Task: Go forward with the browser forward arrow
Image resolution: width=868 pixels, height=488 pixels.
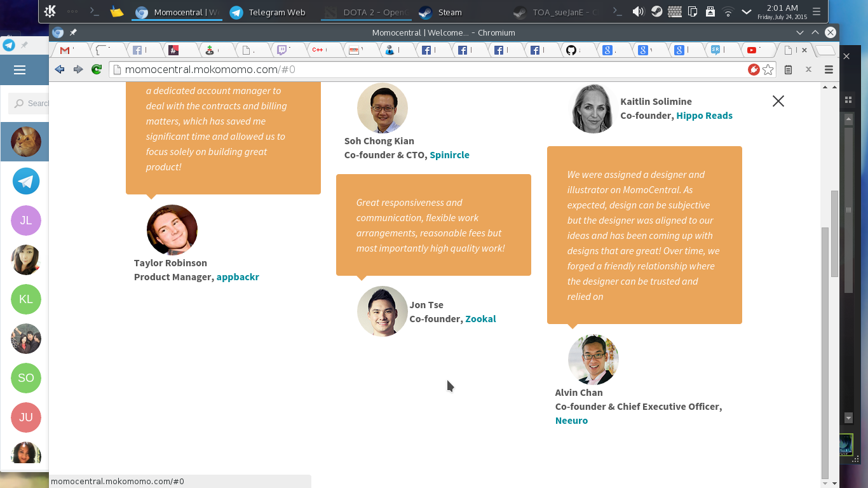Action: tap(78, 69)
